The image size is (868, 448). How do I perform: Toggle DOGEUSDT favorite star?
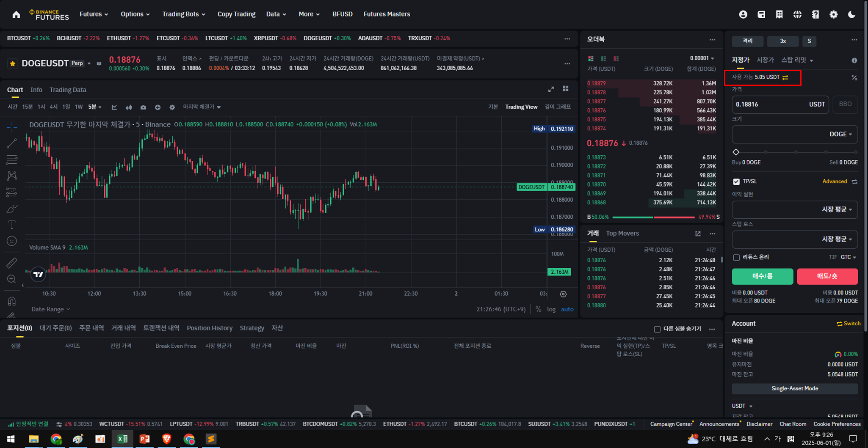coord(13,63)
